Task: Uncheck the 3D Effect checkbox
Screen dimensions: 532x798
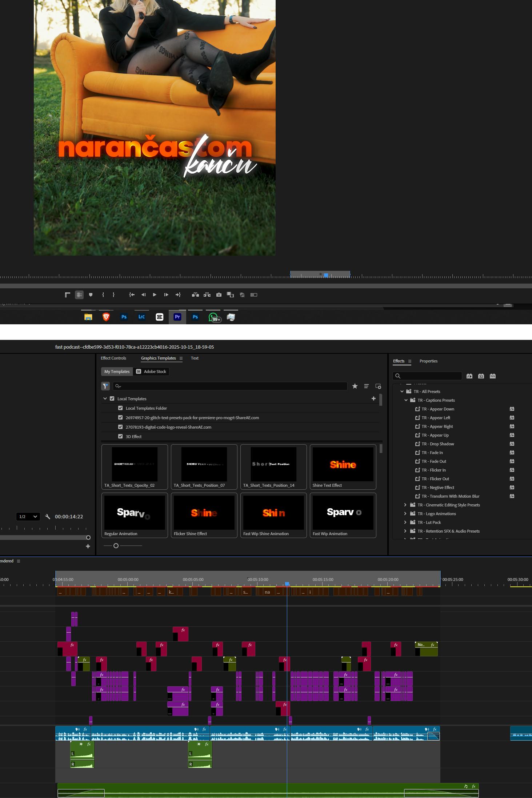Action: pos(120,437)
